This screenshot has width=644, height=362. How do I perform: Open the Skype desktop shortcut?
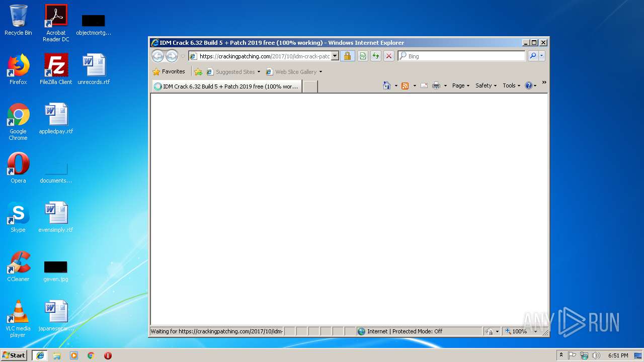[x=18, y=217]
